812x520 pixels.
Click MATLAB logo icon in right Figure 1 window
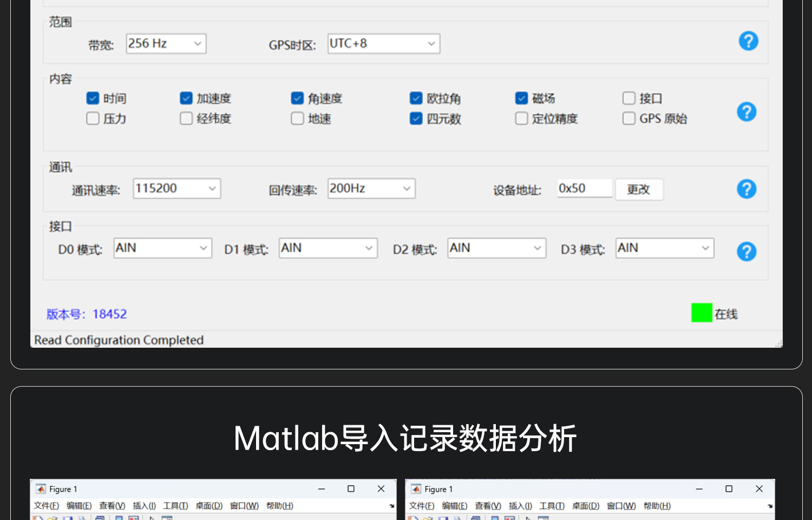click(416, 489)
